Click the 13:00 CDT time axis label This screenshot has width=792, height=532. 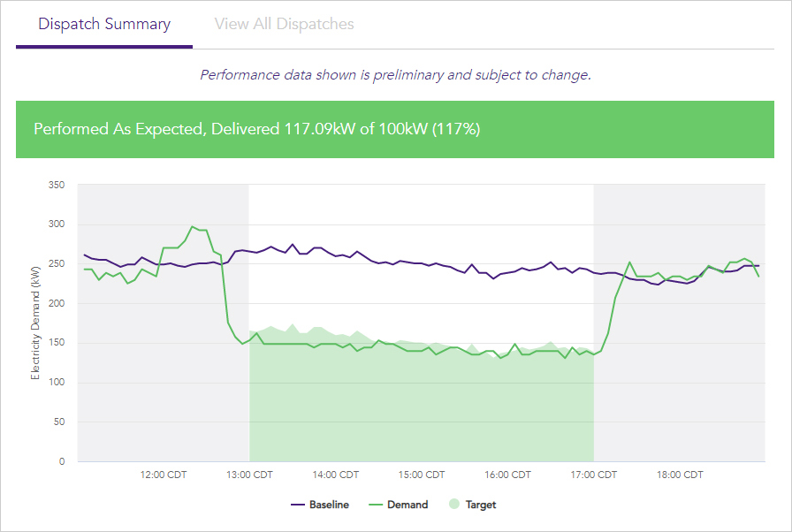click(250, 475)
